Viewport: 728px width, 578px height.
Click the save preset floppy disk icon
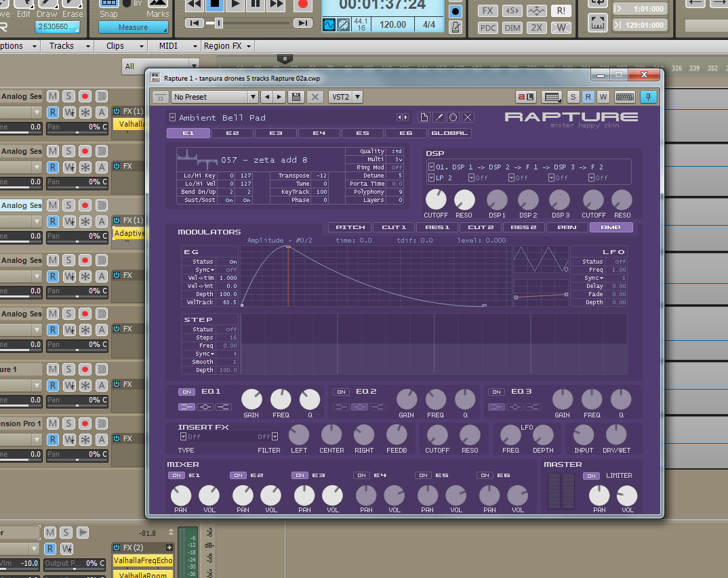click(x=296, y=97)
